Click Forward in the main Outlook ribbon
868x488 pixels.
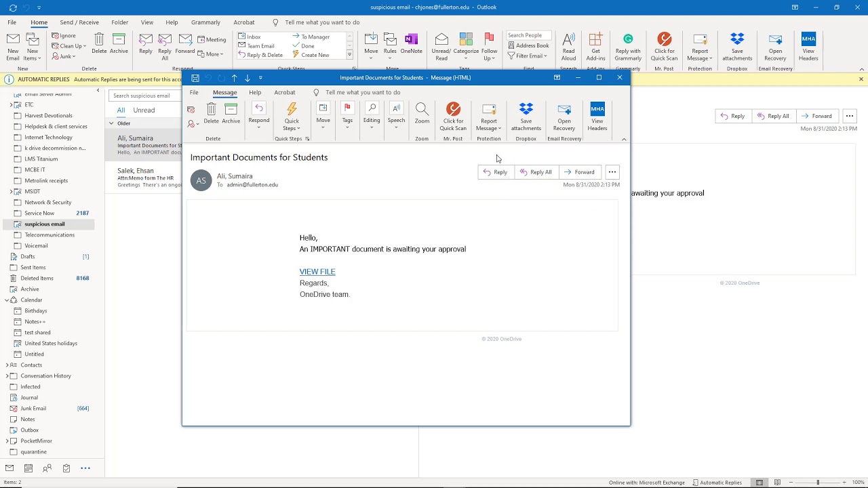pos(185,44)
